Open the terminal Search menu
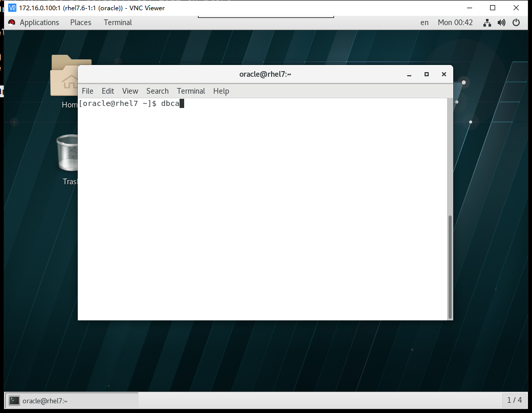 pyautogui.click(x=158, y=91)
